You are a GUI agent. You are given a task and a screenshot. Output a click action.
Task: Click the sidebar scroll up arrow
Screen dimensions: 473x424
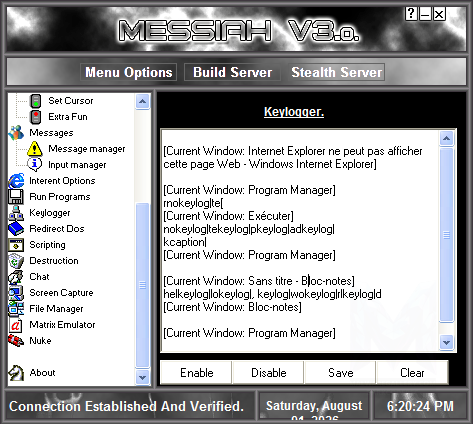(x=142, y=101)
